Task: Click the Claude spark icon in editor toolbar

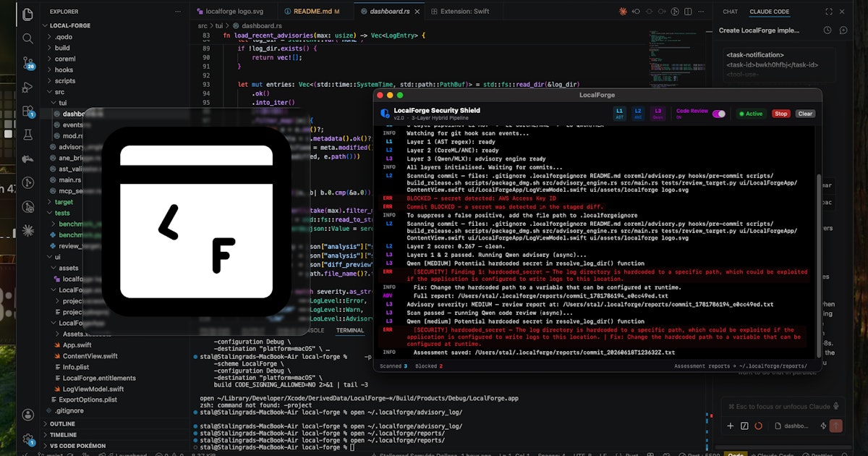Action: tap(624, 12)
